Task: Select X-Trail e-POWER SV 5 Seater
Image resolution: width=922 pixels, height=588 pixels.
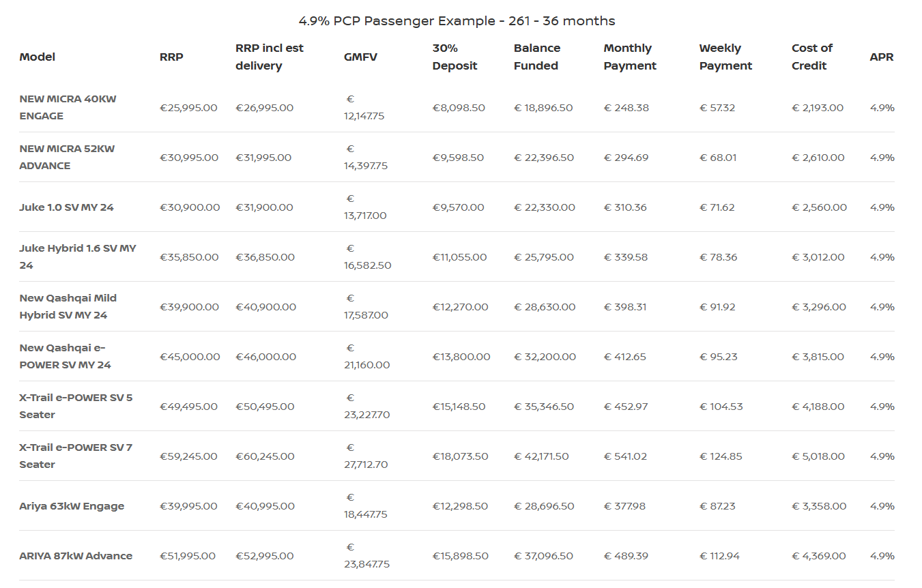Action: pos(76,407)
